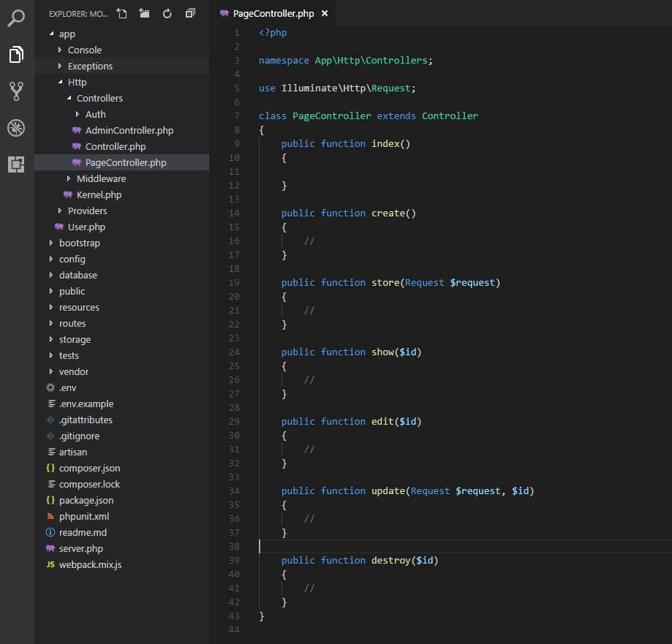Expand the Auth folder
The image size is (672, 644).
click(x=95, y=114)
